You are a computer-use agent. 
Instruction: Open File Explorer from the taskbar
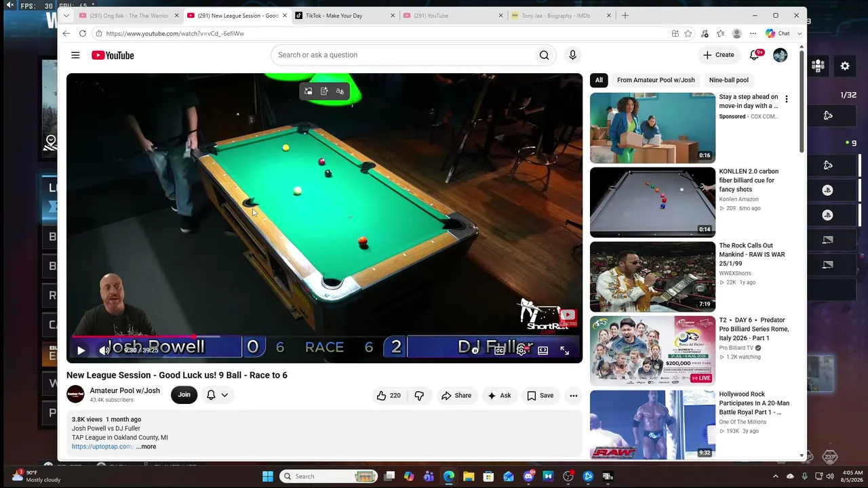pyautogui.click(x=469, y=476)
